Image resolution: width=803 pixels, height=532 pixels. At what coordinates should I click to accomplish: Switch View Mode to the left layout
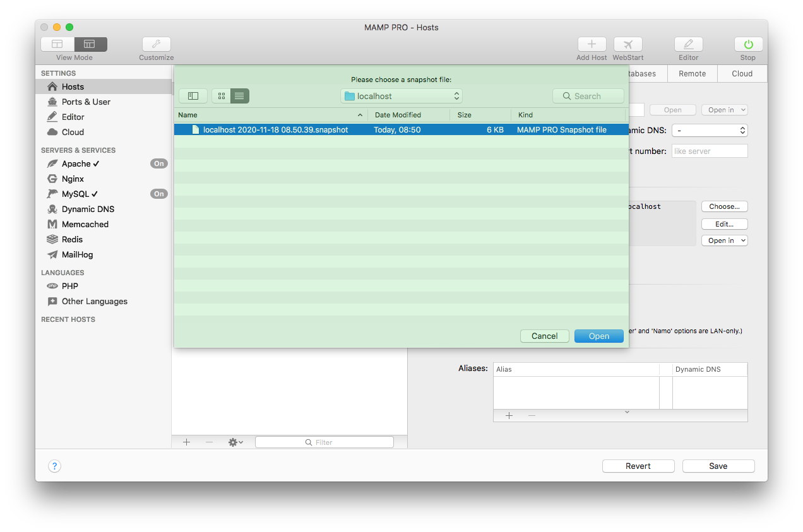(57, 44)
